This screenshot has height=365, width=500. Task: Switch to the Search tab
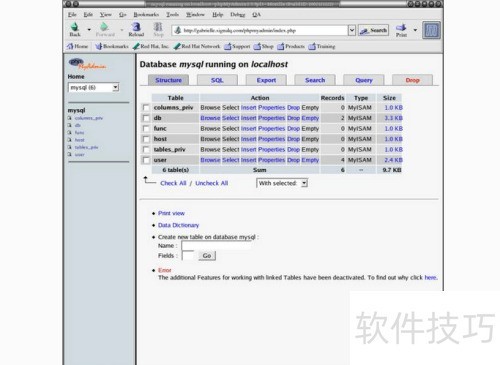click(315, 80)
